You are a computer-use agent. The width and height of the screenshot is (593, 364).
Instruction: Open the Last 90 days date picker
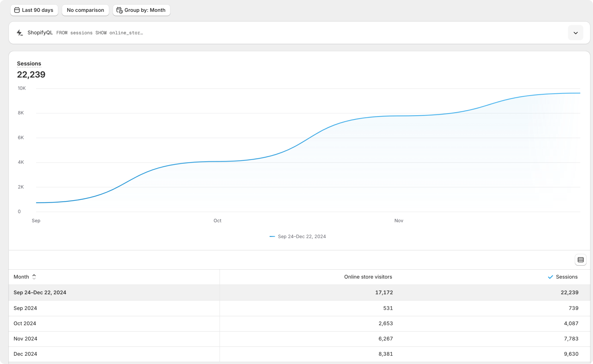(x=37, y=10)
